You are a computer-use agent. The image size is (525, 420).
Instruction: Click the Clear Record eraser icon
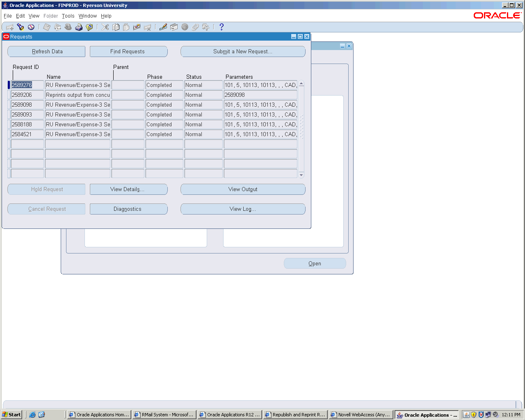(x=137, y=27)
